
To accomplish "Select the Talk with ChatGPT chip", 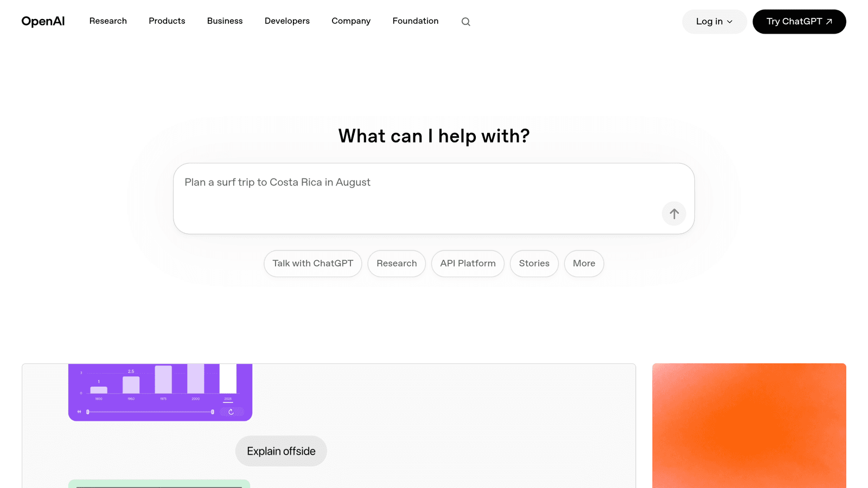I will coord(312,264).
